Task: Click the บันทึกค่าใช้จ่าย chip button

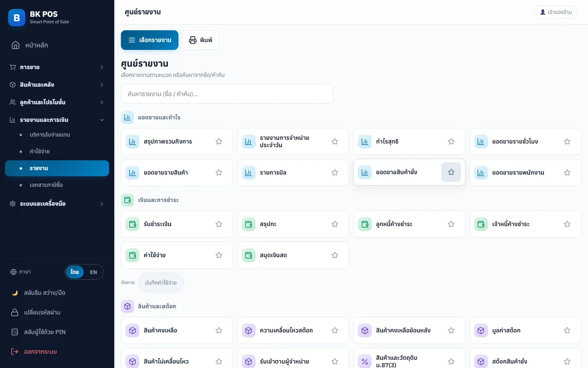Action: click(161, 283)
